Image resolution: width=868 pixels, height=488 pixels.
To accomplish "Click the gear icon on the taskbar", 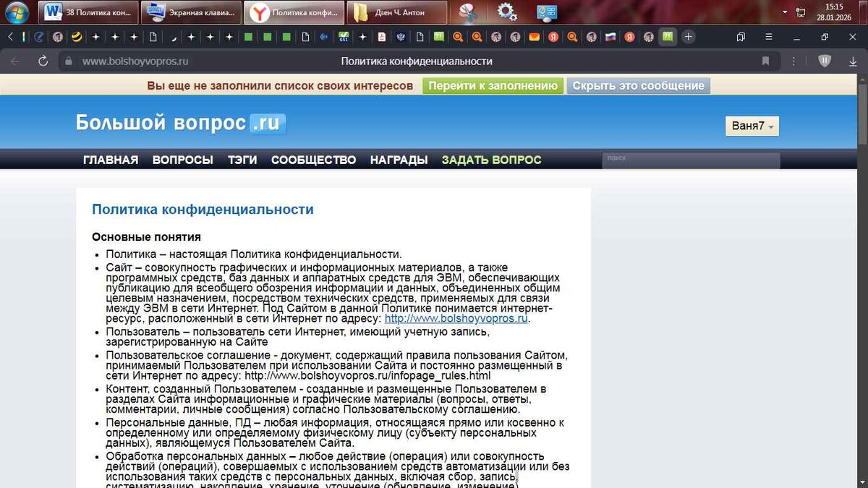I will point(507,12).
